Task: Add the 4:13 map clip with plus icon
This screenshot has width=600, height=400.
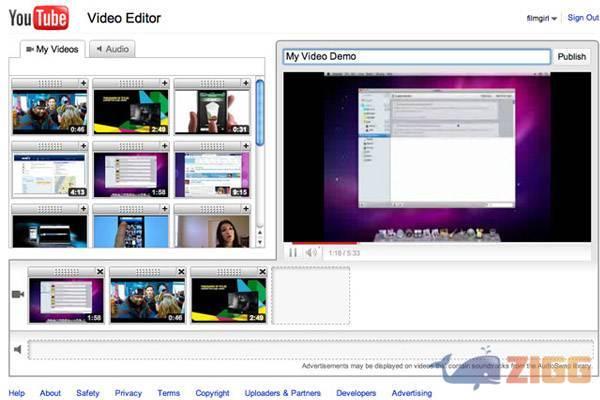Action: 83,146
